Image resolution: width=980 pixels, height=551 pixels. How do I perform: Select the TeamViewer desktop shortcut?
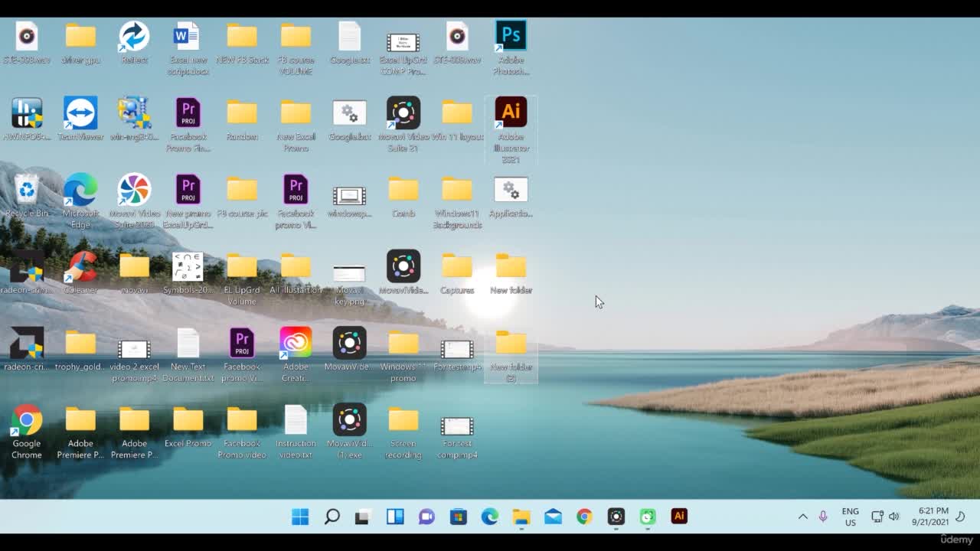click(x=80, y=119)
